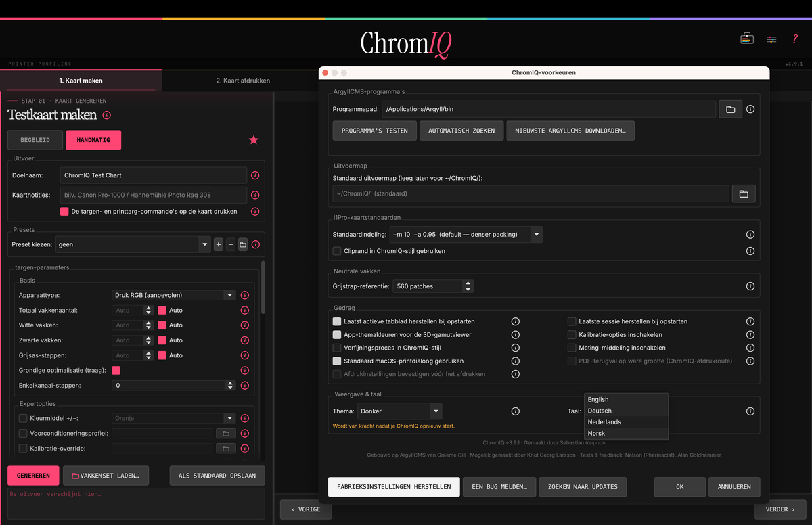Screen dimensions: 812x525
Task: Enable Verfijningsproces in ChromIQ-stijl
Action: pyautogui.click(x=337, y=348)
